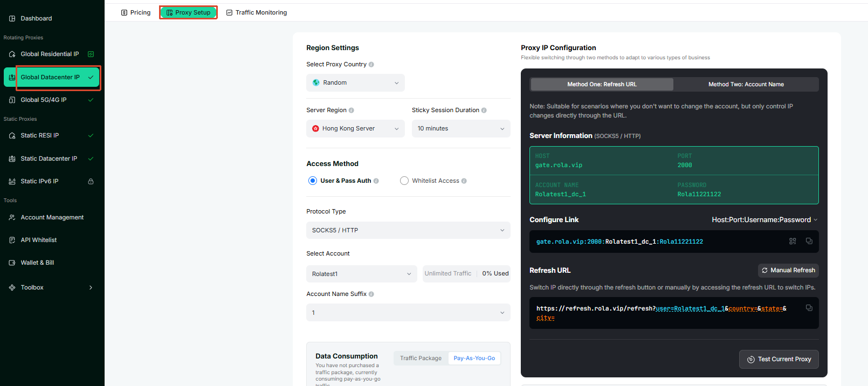Click the Static IPv6 IP icon
This screenshot has width=868, height=386.
pyautogui.click(x=12, y=181)
